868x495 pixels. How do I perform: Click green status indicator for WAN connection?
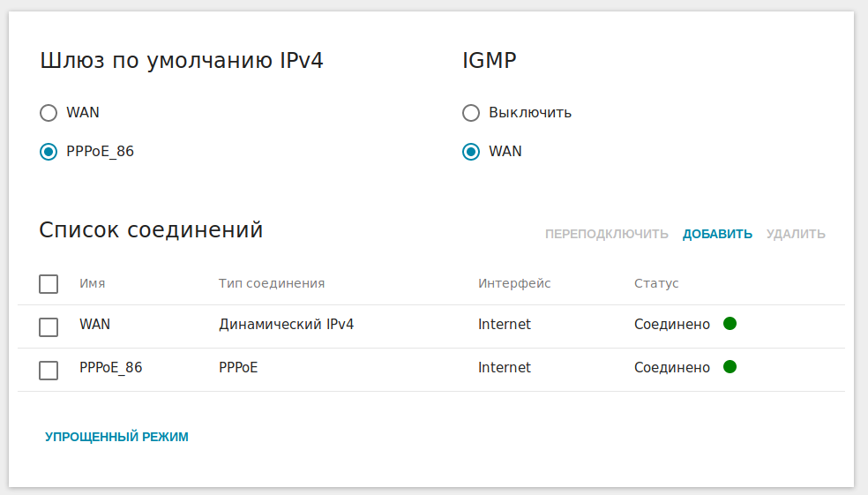(x=730, y=323)
